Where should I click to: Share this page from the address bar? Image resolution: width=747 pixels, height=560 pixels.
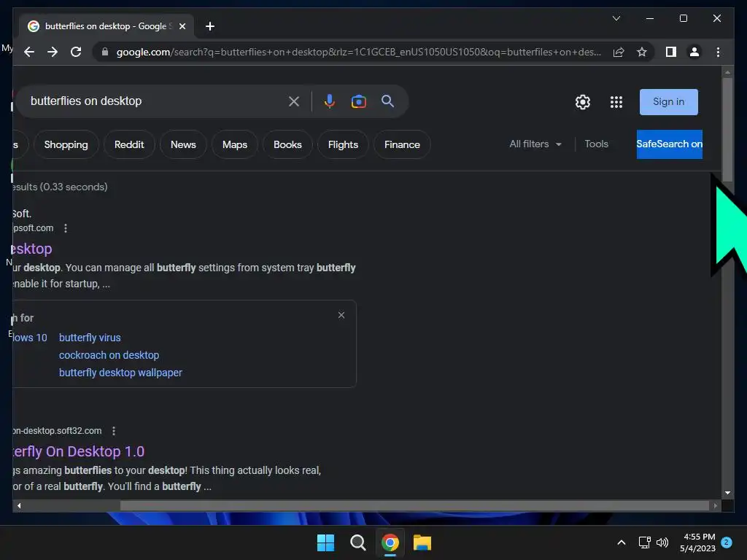click(619, 52)
